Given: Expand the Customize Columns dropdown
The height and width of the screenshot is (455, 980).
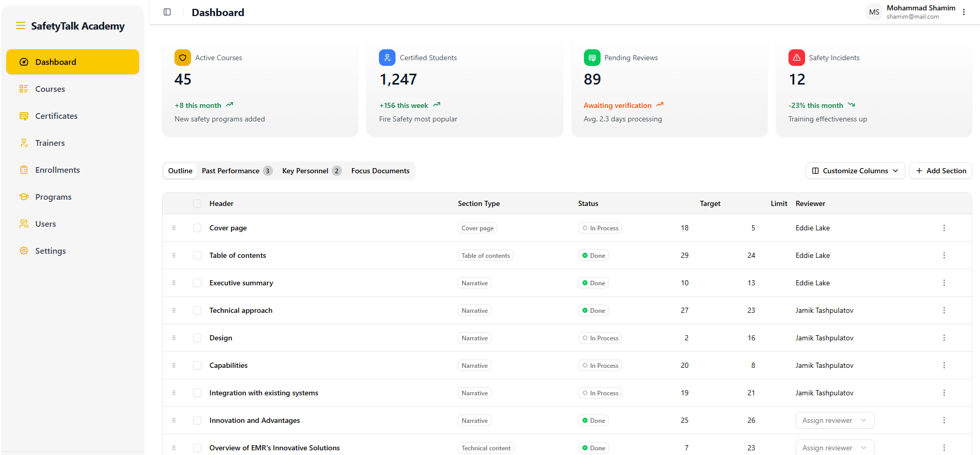Looking at the screenshot, I should 855,171.
